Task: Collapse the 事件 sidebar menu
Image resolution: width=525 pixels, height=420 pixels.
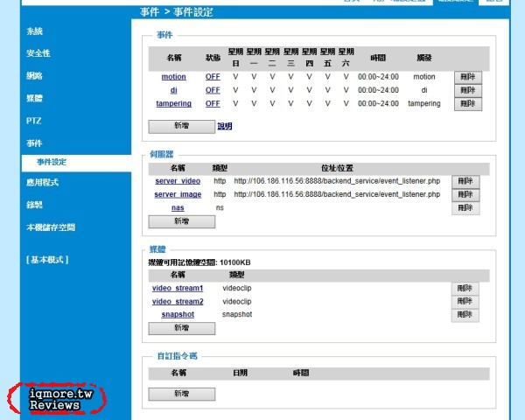Action: 34,143
